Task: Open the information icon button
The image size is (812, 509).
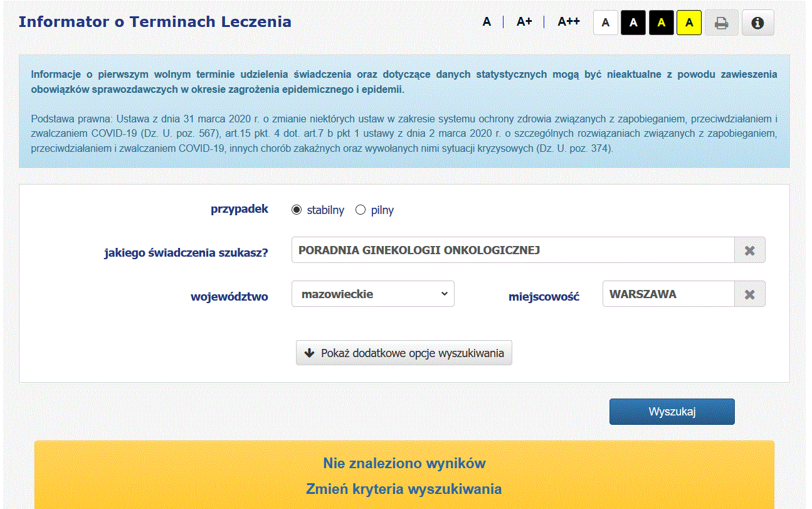Action: pyautogui.click(x=757, y=23)
